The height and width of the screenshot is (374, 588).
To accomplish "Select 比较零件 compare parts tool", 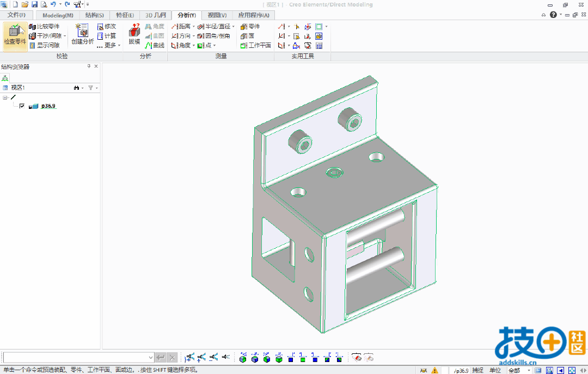I will 44,27.
